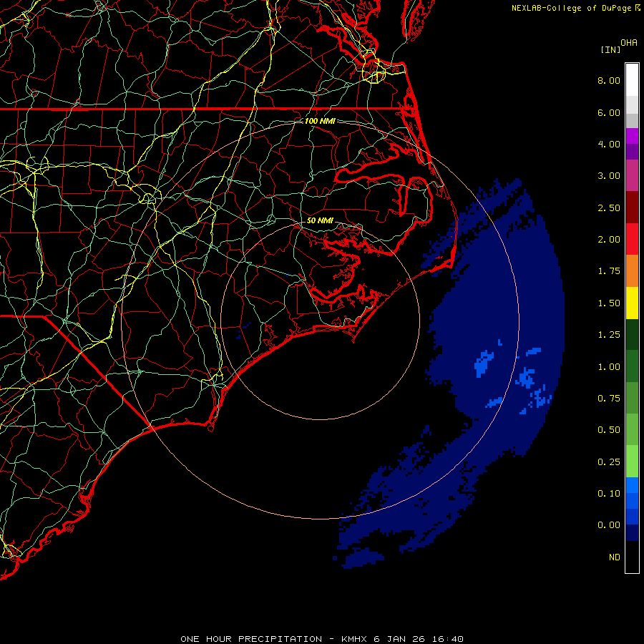Click the ND legend label
Viewport: 644px width, 644px height.
click(615, 557)
